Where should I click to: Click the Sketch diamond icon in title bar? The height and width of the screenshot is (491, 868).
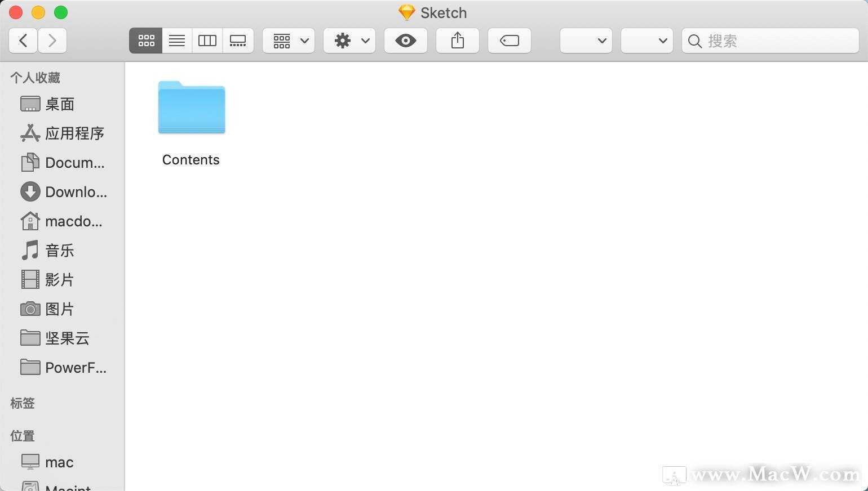coord(406,12)
